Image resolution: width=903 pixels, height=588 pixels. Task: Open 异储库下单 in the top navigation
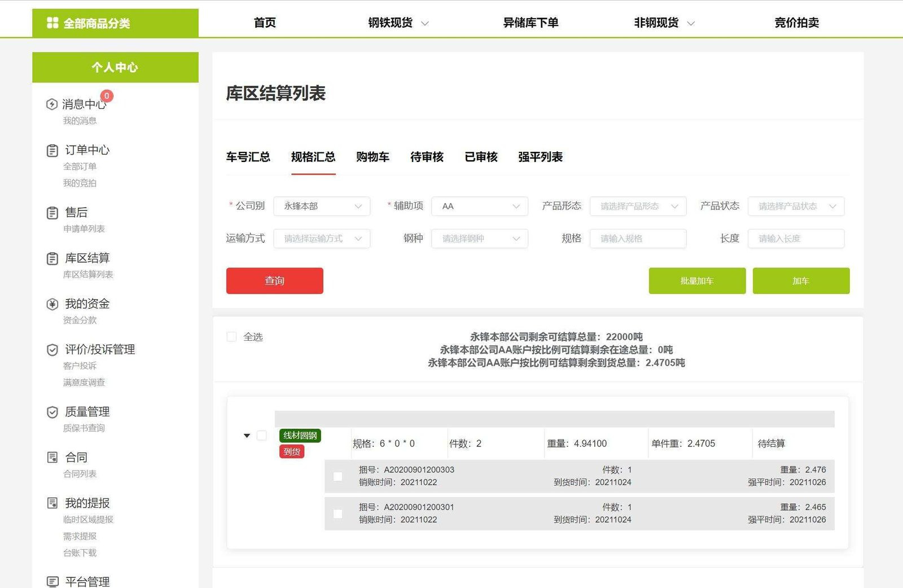point(531,23)
